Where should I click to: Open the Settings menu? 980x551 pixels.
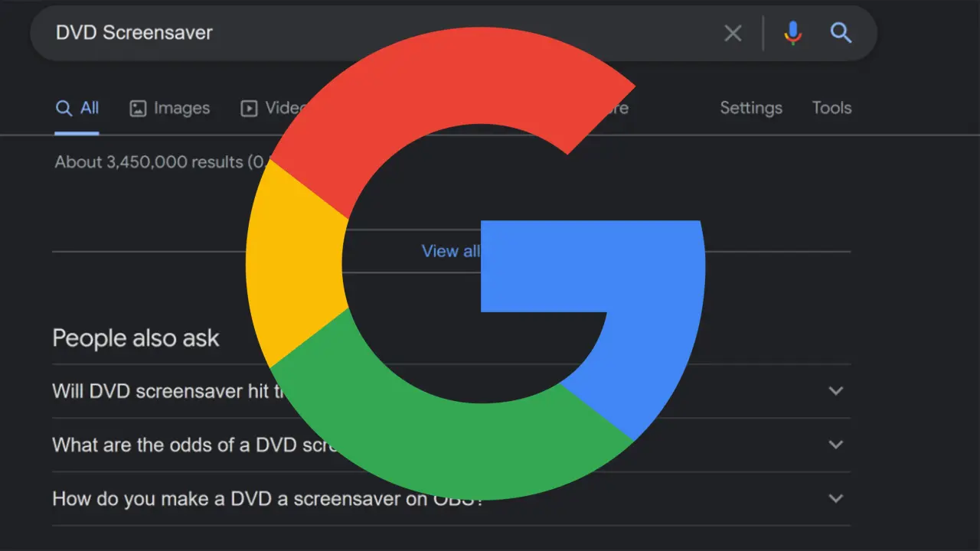750,109
